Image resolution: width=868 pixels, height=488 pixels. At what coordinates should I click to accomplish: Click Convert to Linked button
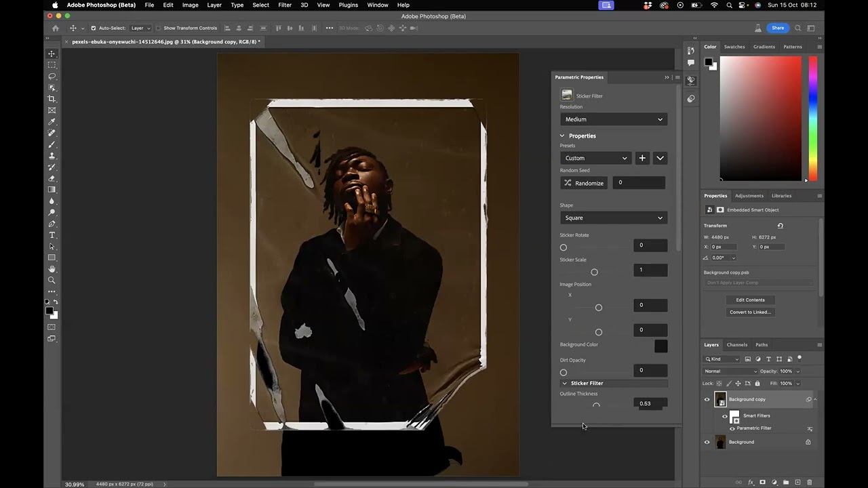coord(750,312)
